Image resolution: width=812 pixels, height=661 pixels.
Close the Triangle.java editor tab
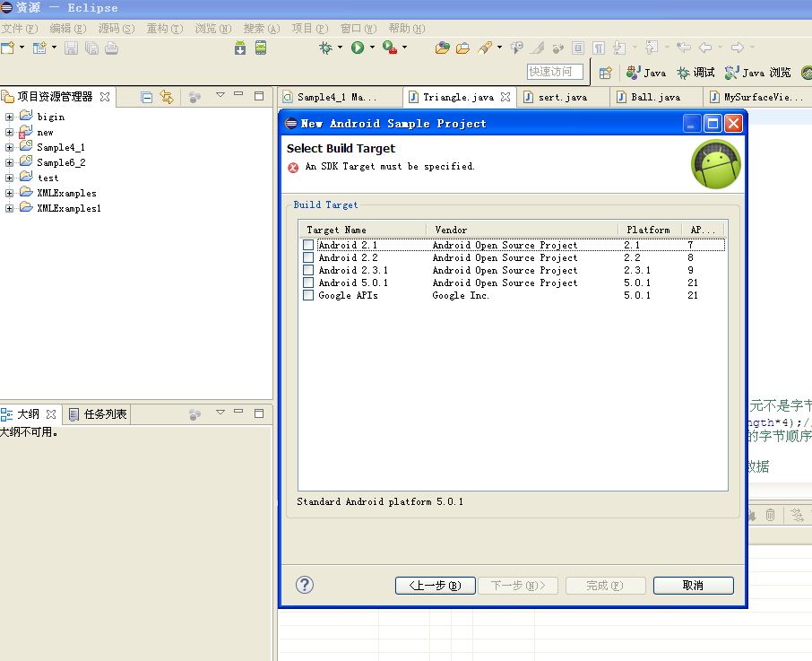(505, 97)
